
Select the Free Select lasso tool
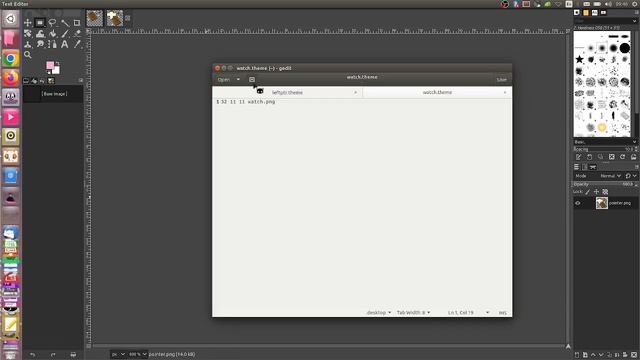point(52,23)
